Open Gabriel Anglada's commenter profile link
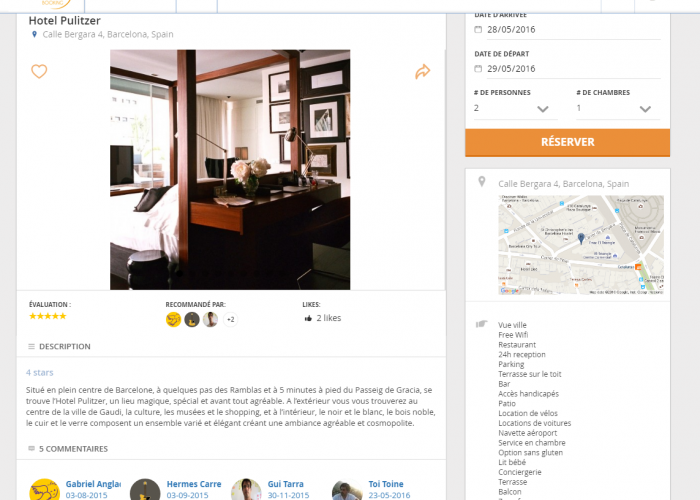 [x=93, y=484]
